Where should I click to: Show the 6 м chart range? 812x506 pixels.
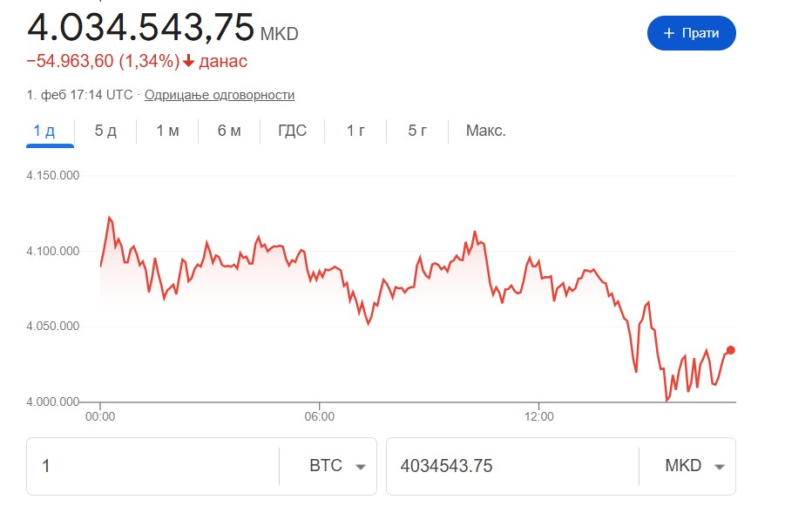(229, 131)
